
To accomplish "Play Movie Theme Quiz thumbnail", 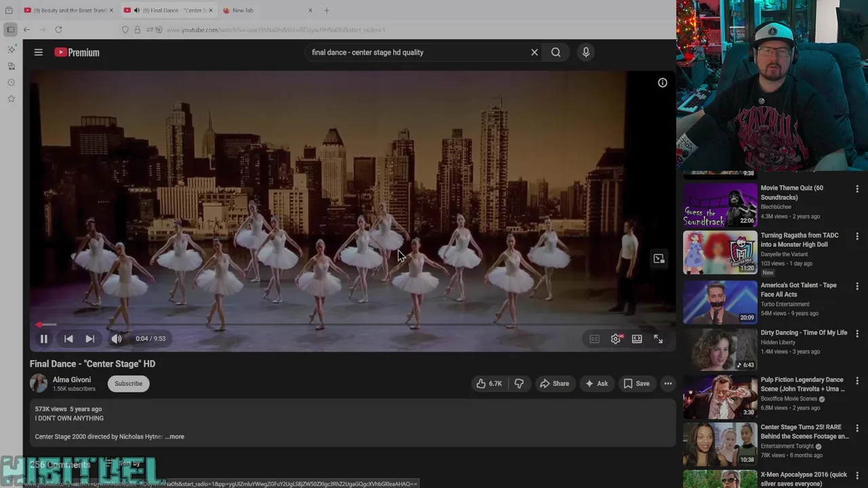I will (720, 204).
